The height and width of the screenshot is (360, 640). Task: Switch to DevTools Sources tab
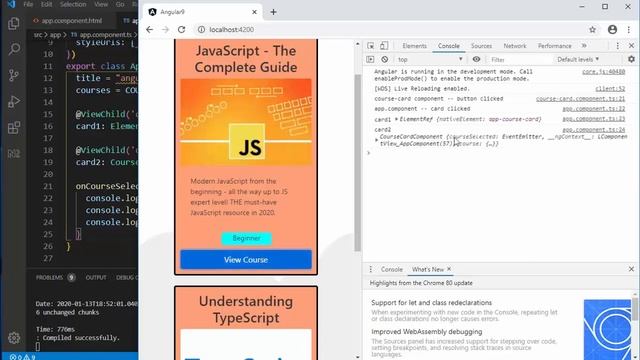click(481, 46)
